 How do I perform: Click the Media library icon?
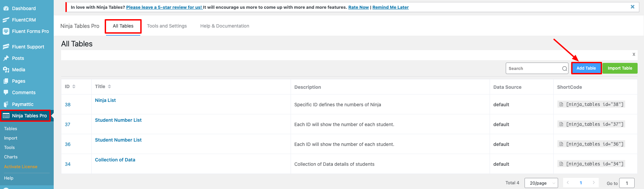pyautogui.click(x=6, y=70)
